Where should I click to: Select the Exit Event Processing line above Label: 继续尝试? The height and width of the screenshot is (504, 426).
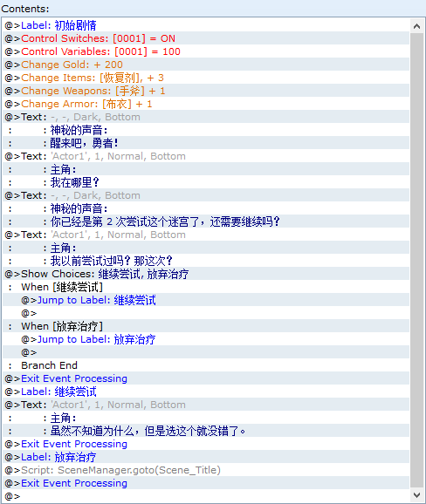coord(206,378)
